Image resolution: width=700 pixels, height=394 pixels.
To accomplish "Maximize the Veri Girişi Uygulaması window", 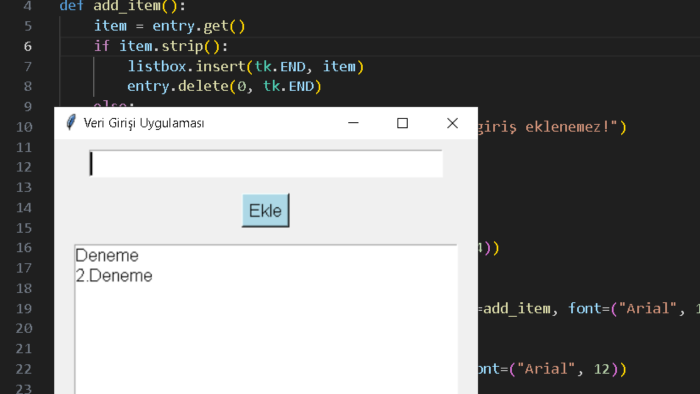I will [x=402, y=123].
